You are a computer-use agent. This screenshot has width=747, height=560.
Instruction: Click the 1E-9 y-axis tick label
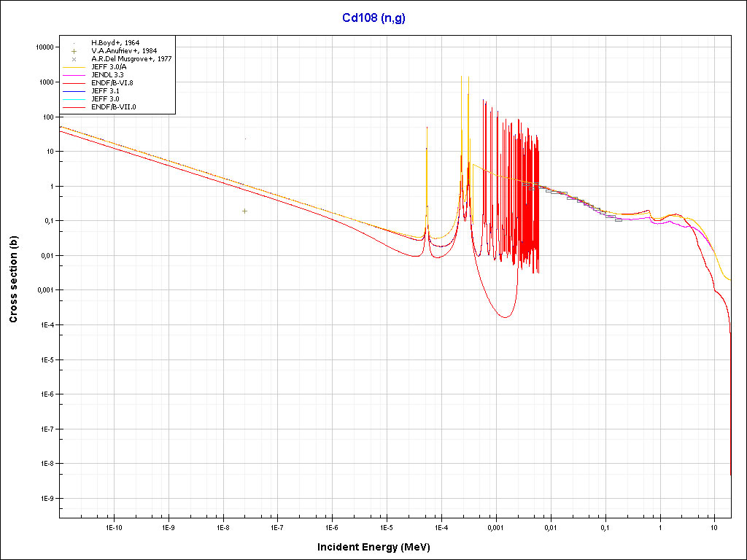coord(45,498)
